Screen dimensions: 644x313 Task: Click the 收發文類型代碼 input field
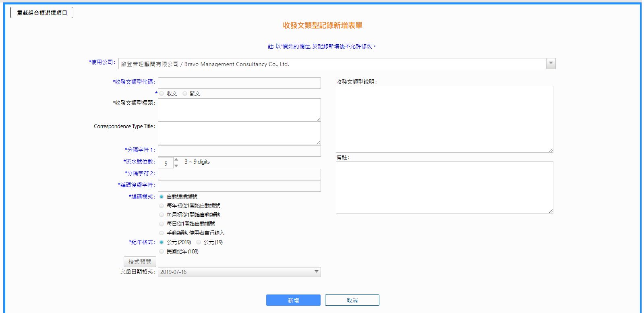click(x=239, y=83)
